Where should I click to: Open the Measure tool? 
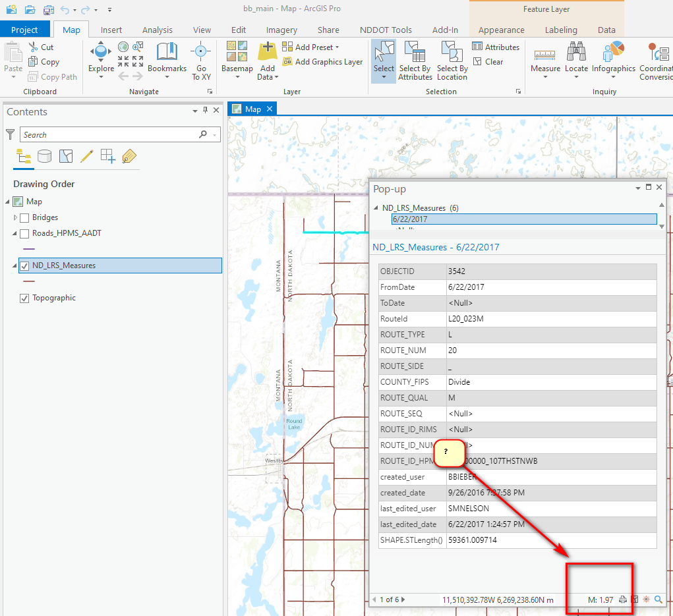pyautogui.click(x=544, y=59)
